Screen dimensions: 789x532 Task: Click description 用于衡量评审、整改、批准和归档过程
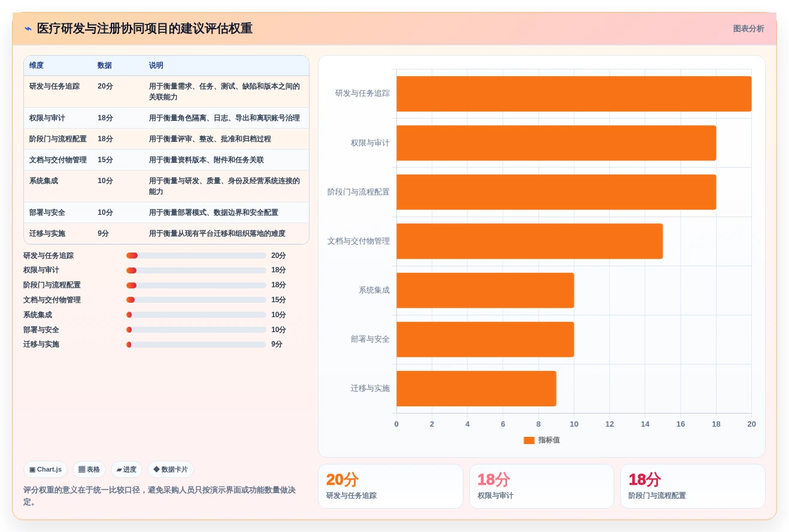[x=210, y=139]
